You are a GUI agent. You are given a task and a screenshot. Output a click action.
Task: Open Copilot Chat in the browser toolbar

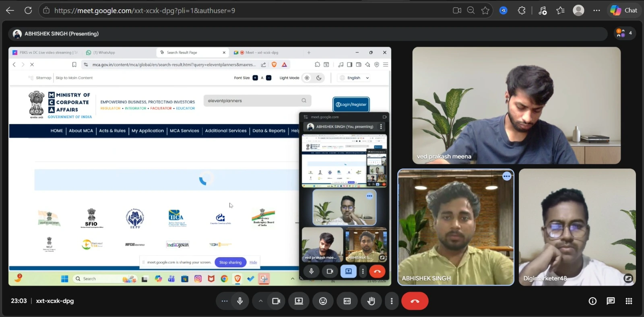pyautogui.click(x=624, y=10)
